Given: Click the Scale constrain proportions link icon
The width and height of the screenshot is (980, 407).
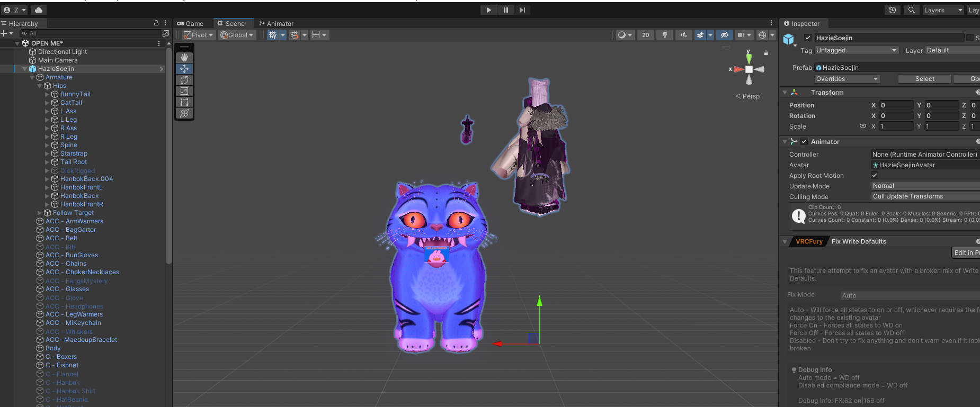Looking at the screenshot, I should tap(863, 126).
